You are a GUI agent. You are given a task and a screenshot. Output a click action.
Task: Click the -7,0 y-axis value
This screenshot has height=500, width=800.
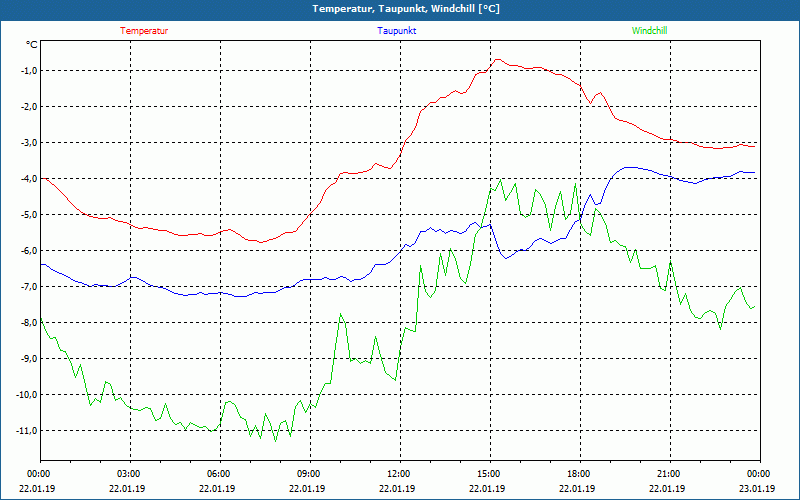click(x=29, y=287)
